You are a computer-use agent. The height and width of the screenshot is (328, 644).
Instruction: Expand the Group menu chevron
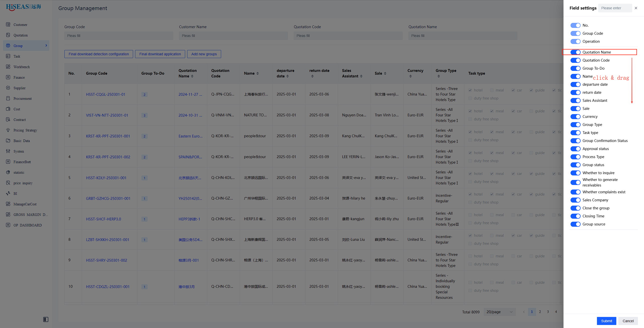46,45
